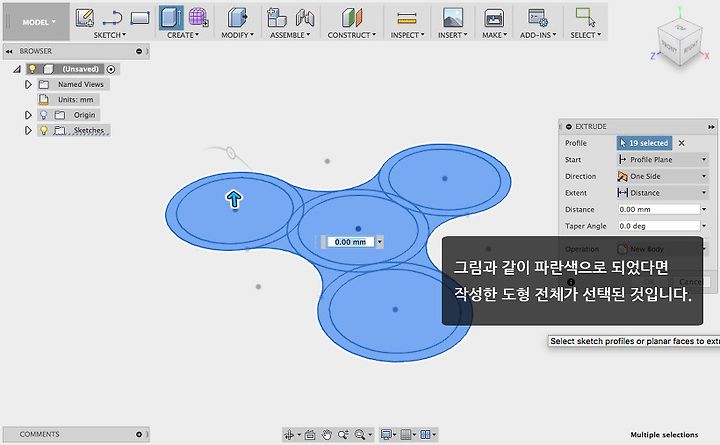Open the MODIFY menu
This screenshot has width=720, height=445.
click(x=237, y=35)
